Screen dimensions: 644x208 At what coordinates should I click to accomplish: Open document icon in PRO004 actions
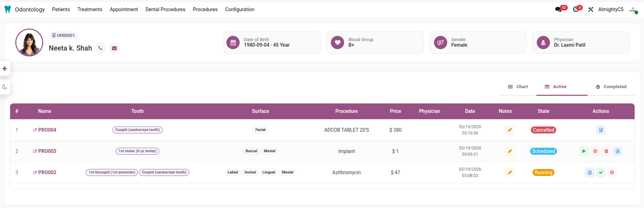click(x=601, y=130)
